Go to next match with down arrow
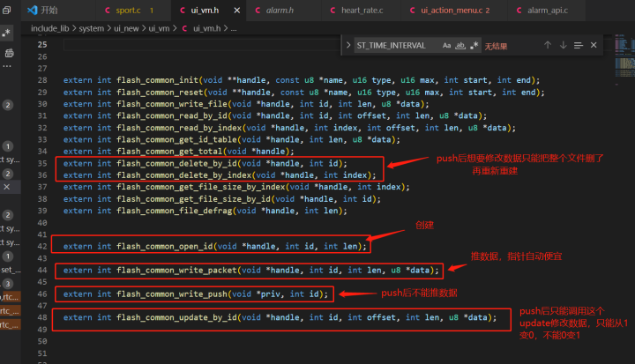The width and height of the screenshot is (635, 364). coord(563,45)
